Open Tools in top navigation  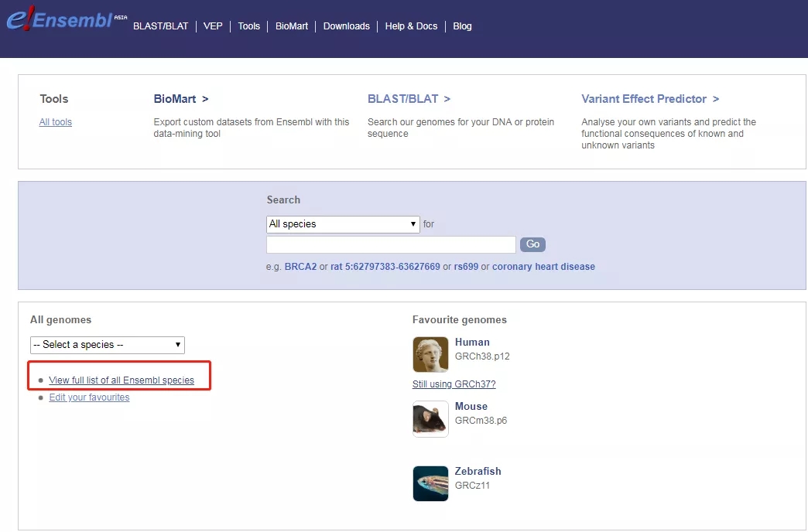point(249,26)
